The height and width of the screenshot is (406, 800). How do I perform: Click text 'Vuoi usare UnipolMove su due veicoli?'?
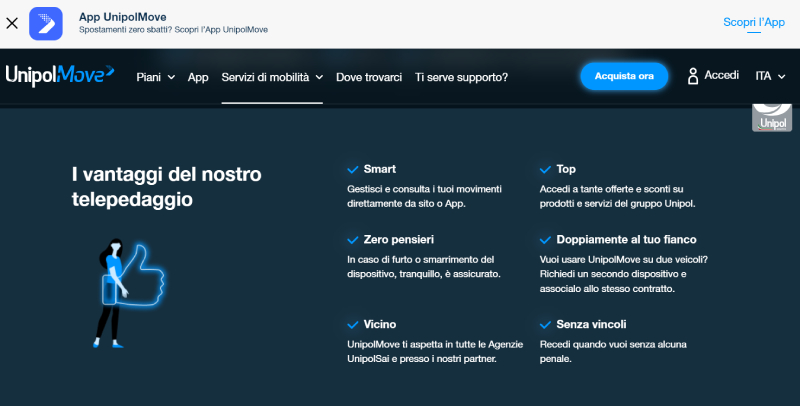click(x=624, y=260)
